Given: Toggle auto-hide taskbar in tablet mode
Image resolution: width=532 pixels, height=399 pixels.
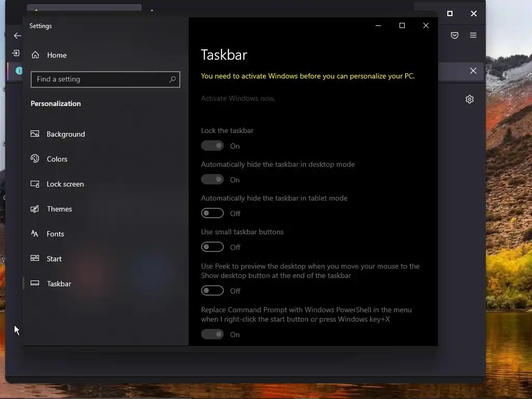Looking at the screenshot, I should (212, 213).
